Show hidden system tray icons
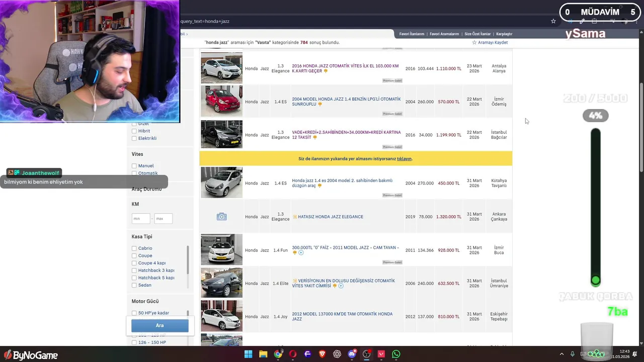 (x=561, y=354)
